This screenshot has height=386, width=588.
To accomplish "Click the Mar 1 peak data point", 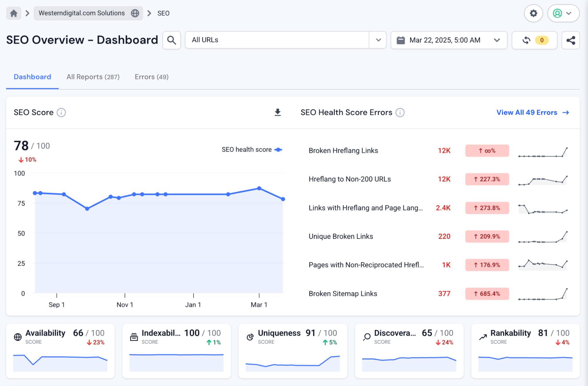I will [259, 188].
